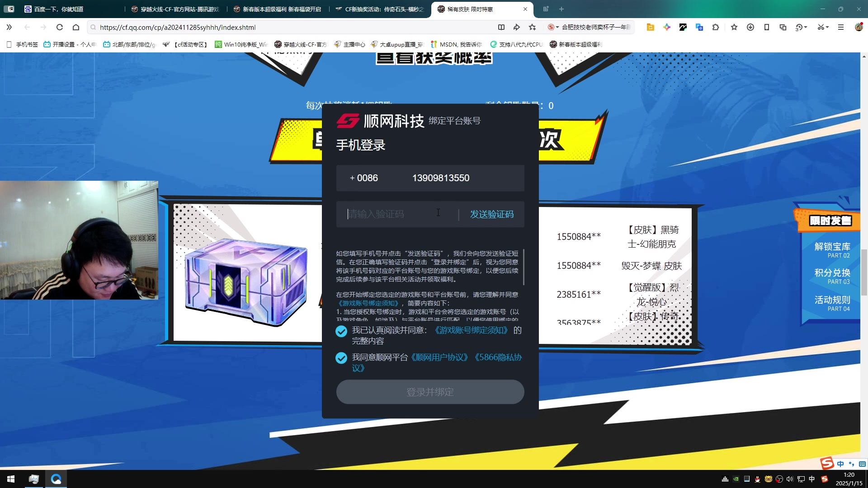Jump to 解锁宝库 PART 02

point(832,250)
